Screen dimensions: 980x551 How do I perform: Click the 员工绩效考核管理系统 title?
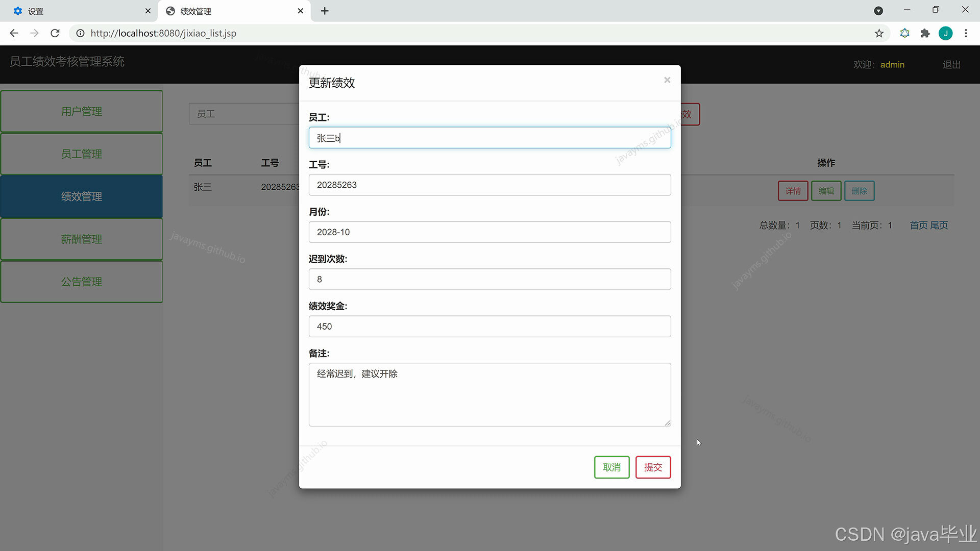[67, 62]
